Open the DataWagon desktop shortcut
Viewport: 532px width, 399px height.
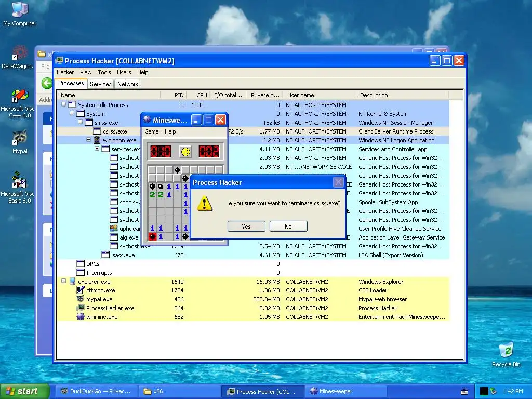[x=17, y=57]
